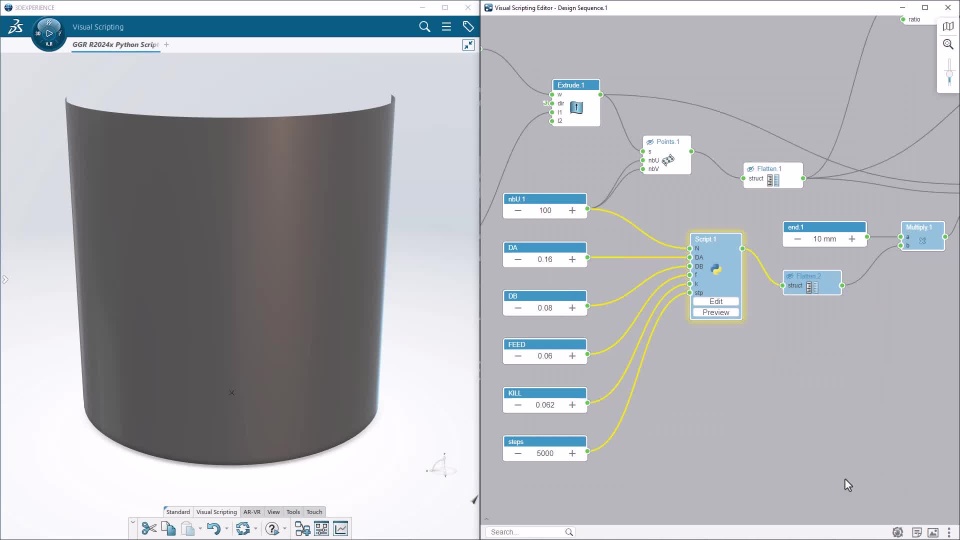Screen dimensions: 960x540
Task: Click the tag icon in top bar
Action: 468,27
